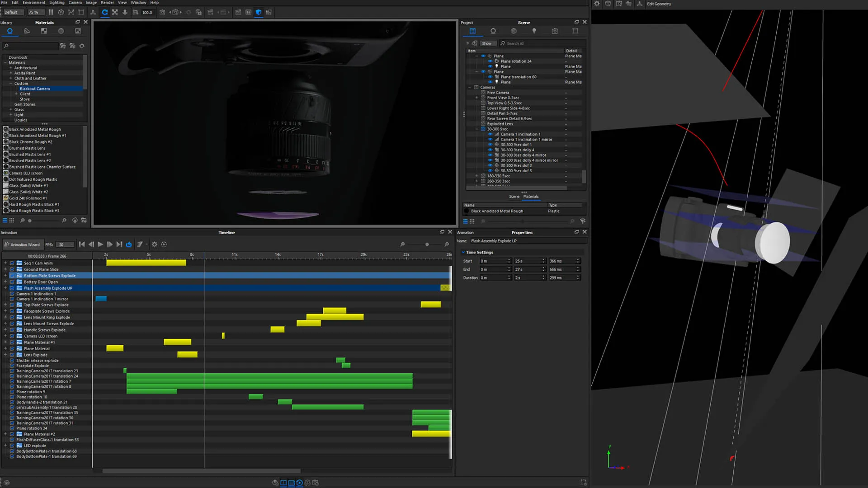Disable Battery Door Open animation checkbox
The width and height of the screenshot is (868, 488).
12,282
